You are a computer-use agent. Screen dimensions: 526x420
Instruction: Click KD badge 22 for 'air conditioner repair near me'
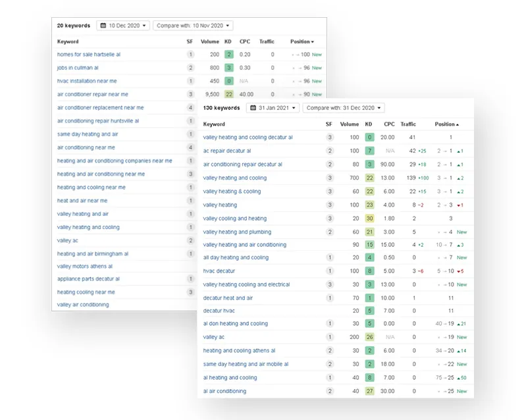(229, 94)
